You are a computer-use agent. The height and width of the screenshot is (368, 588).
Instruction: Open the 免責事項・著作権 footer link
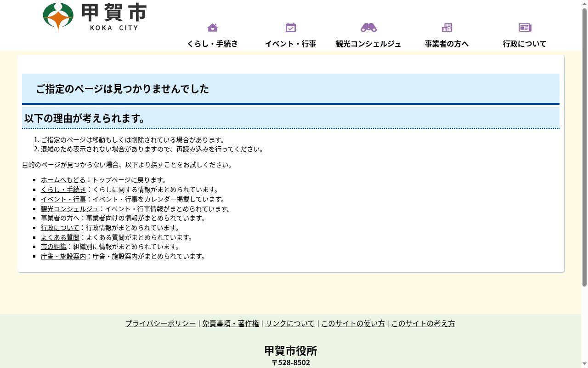click(x=231, y=323)
